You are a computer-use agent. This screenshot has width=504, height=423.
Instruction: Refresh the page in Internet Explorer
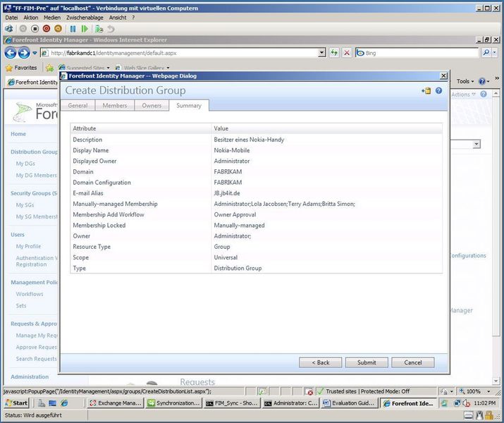coord(334,53)
